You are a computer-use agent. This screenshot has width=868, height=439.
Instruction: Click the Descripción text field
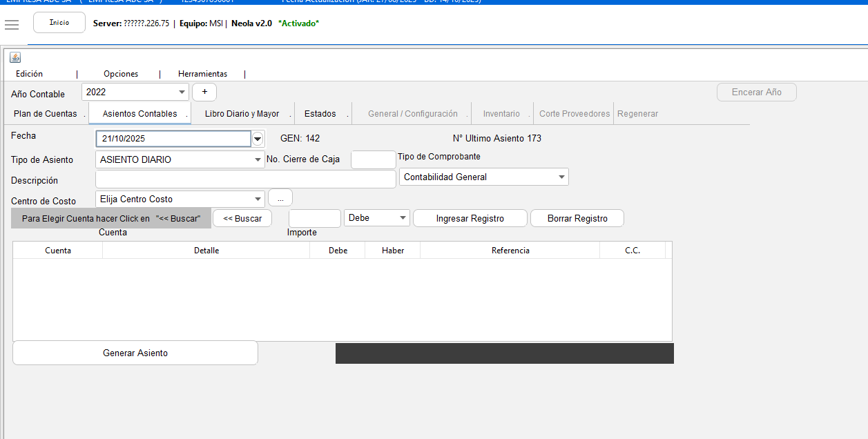(x=245, y=179)
